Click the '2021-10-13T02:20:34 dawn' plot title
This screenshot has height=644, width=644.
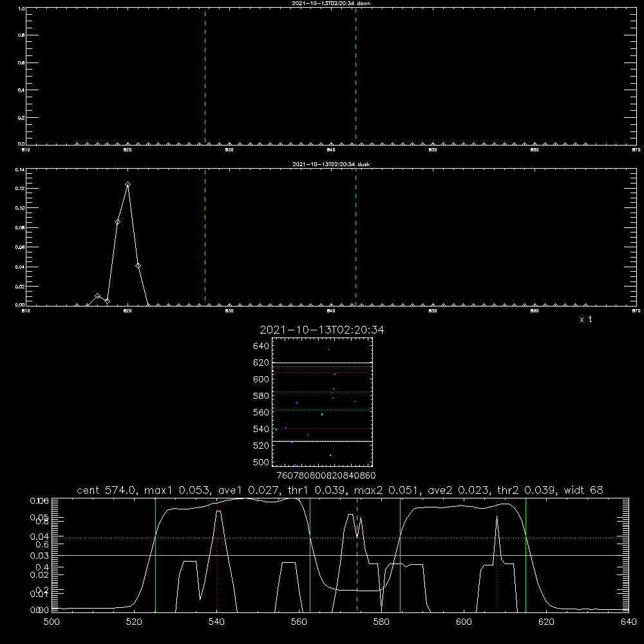coord(331,3)
